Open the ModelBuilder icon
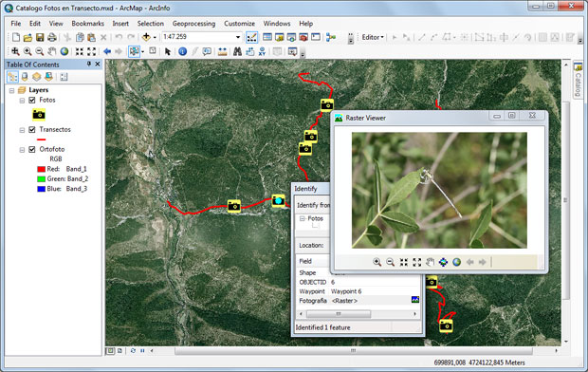This screenshot has width=588, height=372. (x=331, y=37)
